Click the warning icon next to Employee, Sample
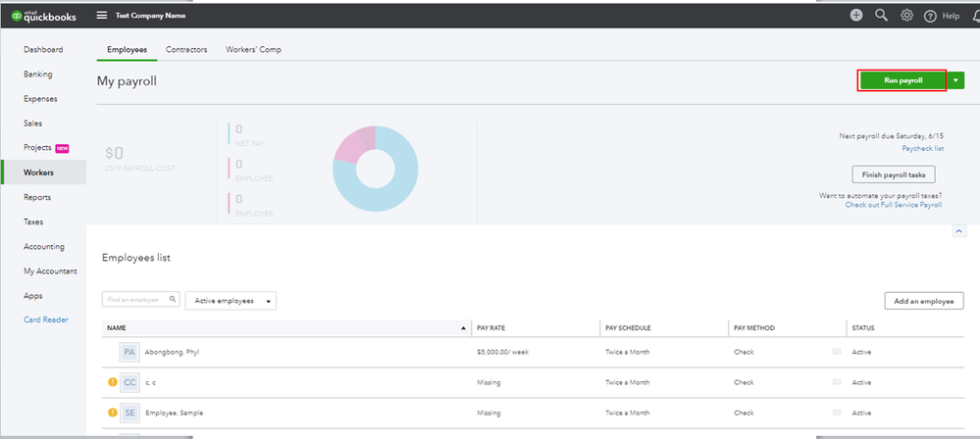Viewport: 980px width, 439px height. click(x=113, y=413)
